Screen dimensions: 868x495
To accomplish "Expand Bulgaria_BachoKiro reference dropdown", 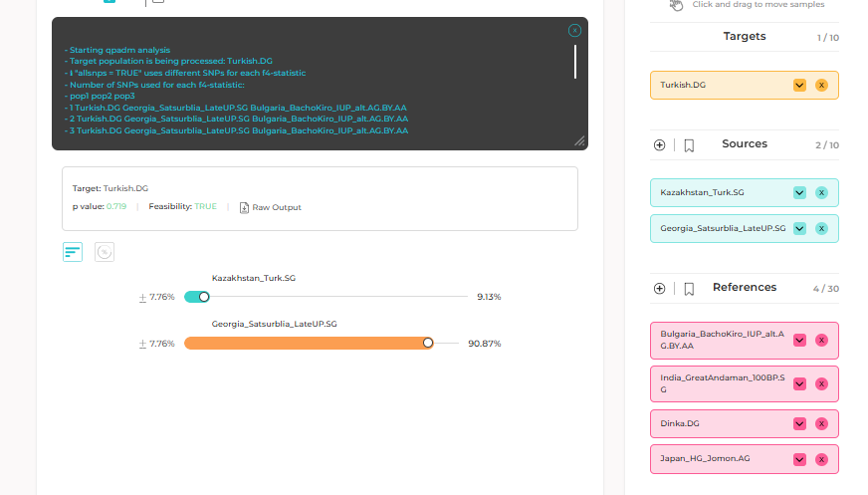I will pos(799,340).
